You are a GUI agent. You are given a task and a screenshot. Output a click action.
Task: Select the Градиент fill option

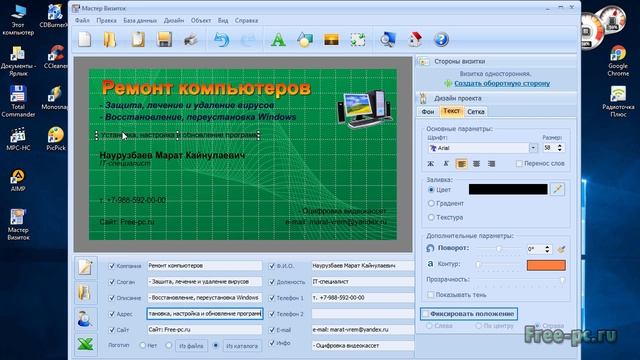pos(431,203)
